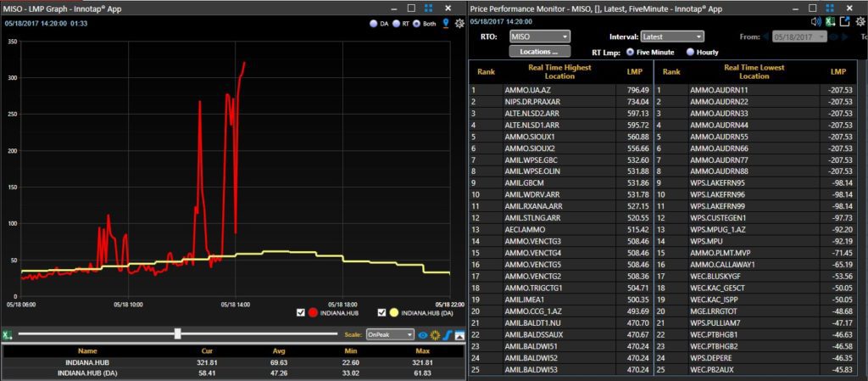Click the pop-out arrow icon in Price Performance Monitor
Viewport: 868px width, 381px height.
coord(845,21)
